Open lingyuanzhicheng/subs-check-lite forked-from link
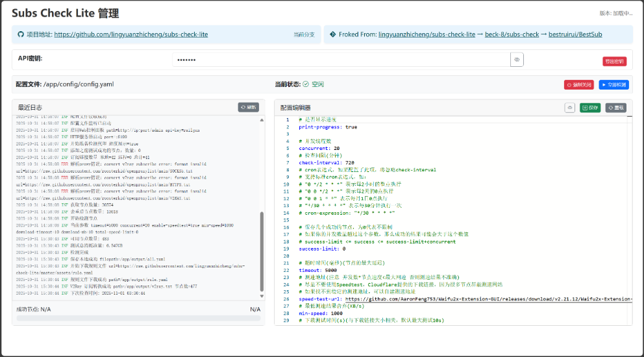644x357 pixels. [427, 34]
